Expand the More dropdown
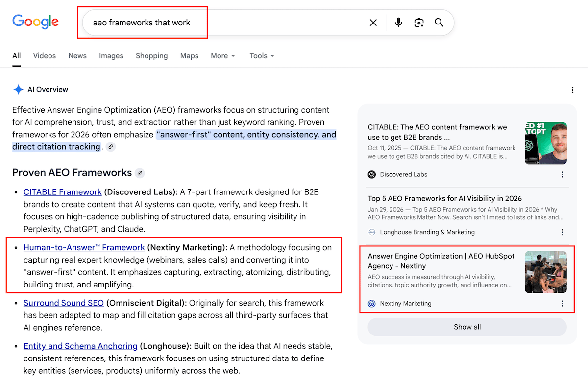Viewport: 588px width, 382px height. (x=223, y=56)
